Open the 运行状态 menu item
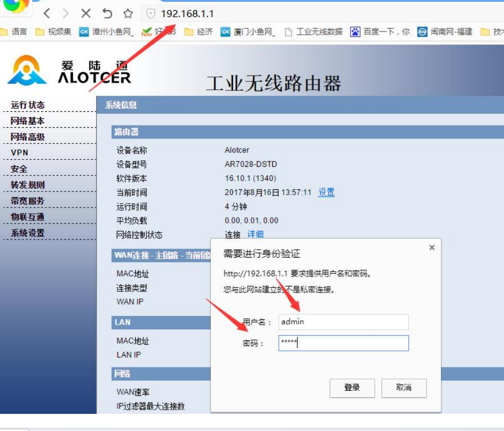 [28, 105]
